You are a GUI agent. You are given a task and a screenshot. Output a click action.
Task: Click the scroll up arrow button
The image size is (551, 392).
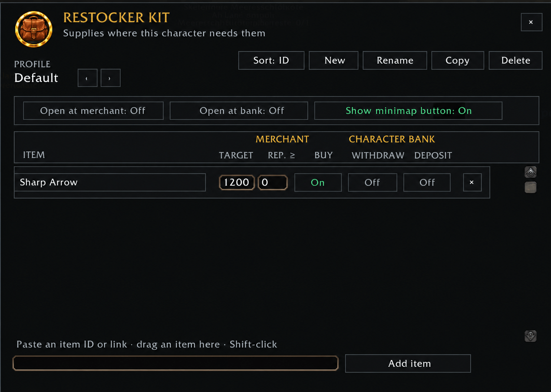(x=531, y=172)
